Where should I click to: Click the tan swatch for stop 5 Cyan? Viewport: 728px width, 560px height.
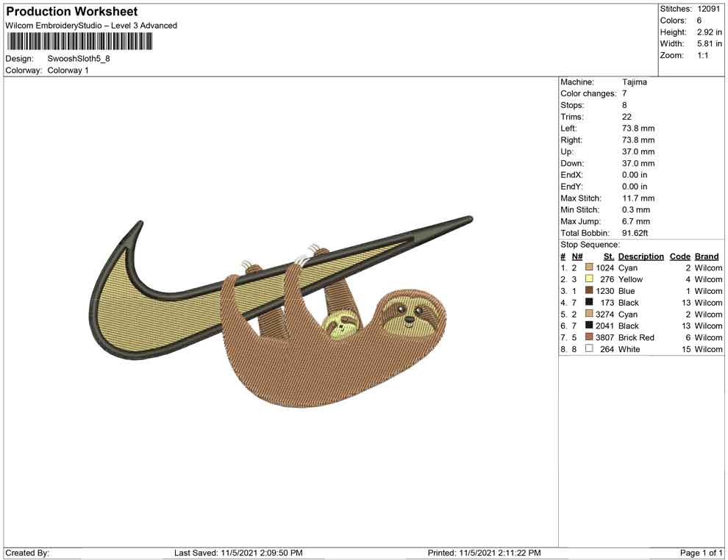tap(589, 314)
